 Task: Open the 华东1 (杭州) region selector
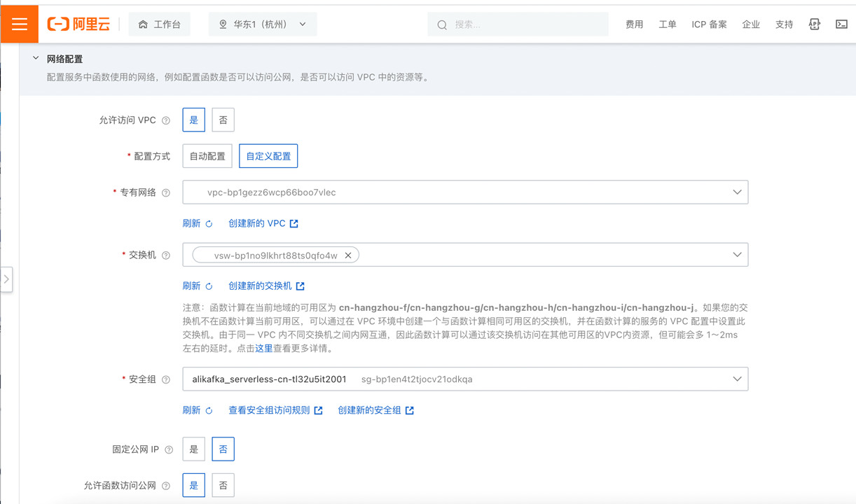click(262, 23)
